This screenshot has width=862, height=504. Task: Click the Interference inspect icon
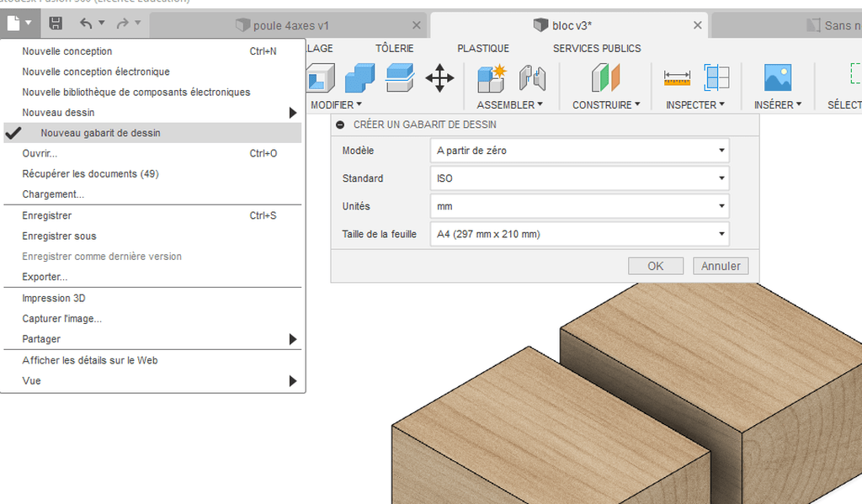pyautogui.click(x=716, y=77)
